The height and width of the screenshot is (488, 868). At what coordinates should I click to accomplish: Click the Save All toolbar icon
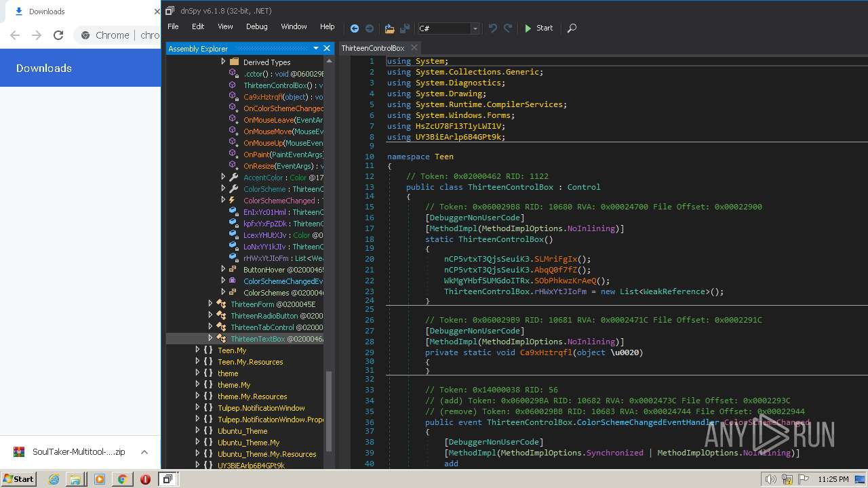click(x=405, y=28)
